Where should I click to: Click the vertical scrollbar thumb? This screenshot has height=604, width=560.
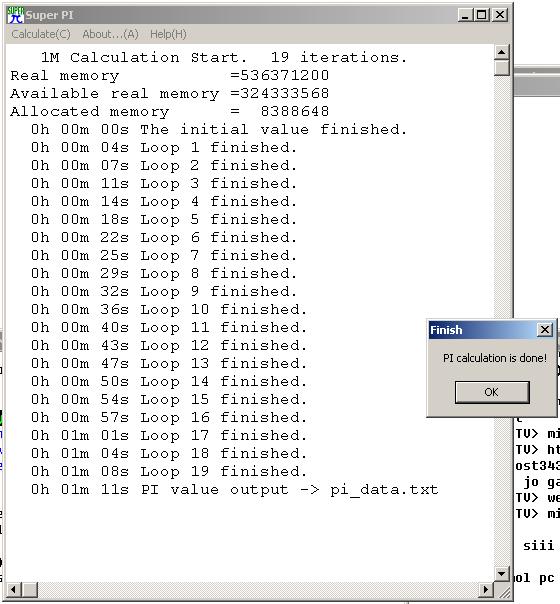coord(501,67)
